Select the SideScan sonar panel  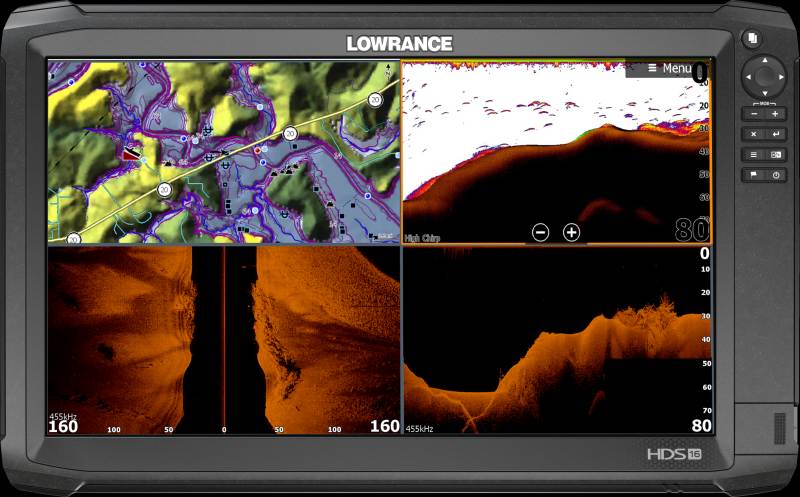click(224, 340)
